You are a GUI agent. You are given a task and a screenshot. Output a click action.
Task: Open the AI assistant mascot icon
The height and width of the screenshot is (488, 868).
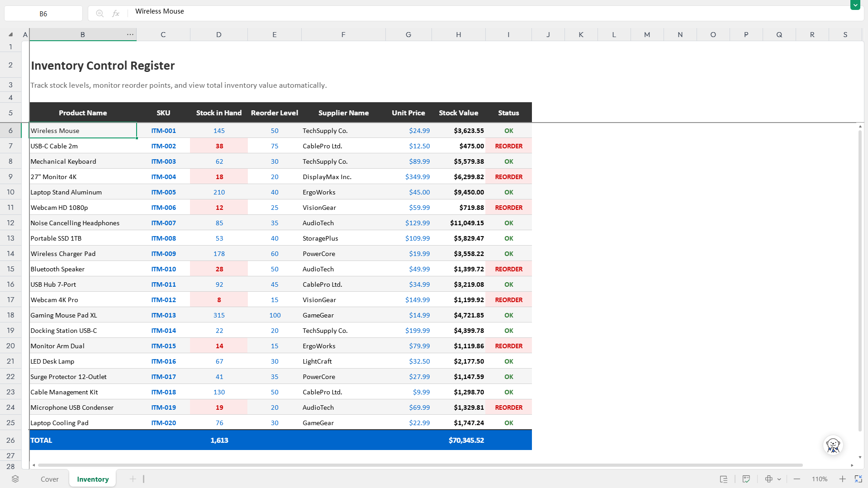coord(833,445)
